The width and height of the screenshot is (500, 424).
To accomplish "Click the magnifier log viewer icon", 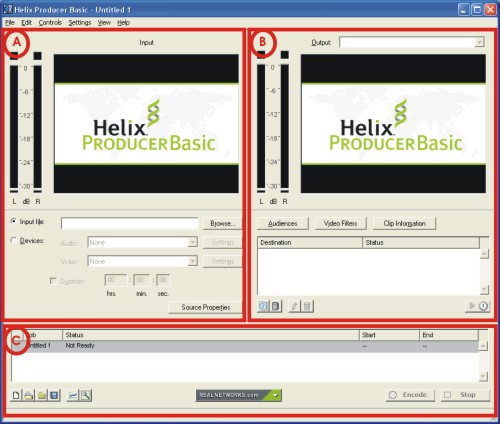I will click(86, 395).
